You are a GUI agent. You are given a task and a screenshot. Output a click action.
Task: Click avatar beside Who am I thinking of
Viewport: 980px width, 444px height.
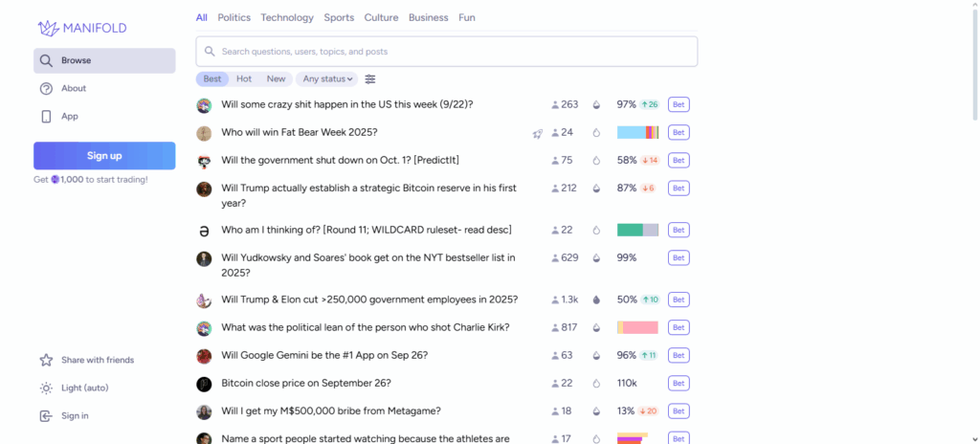204,231
